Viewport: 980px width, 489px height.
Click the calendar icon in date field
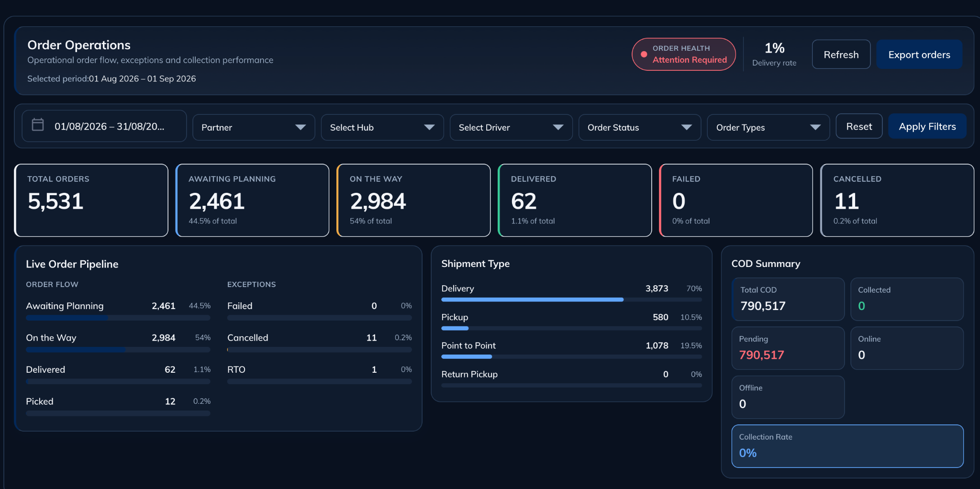(38, 125)
